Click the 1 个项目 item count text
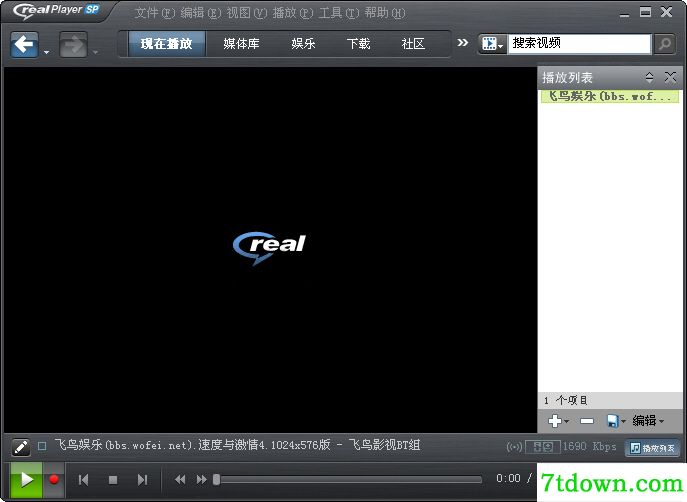This screenshot has height=502, width=687. pyautogui.click(x=566, y=400)
